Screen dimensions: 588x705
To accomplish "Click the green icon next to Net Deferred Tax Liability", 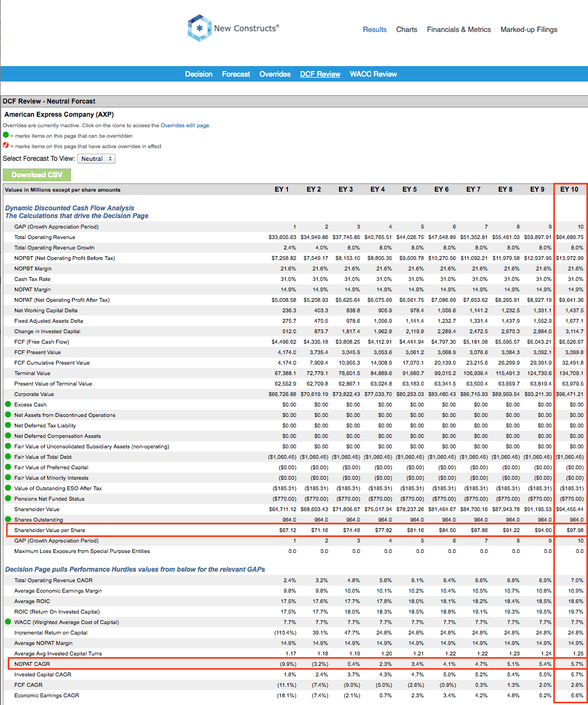I will click(8, 425).
